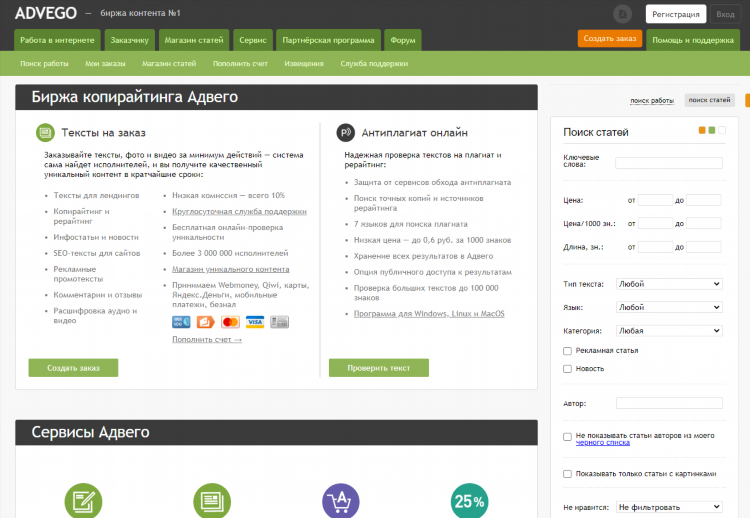Click the dark 'Антиплагиат онлайн' icon
Screen dimensions: 750x518
345,132
